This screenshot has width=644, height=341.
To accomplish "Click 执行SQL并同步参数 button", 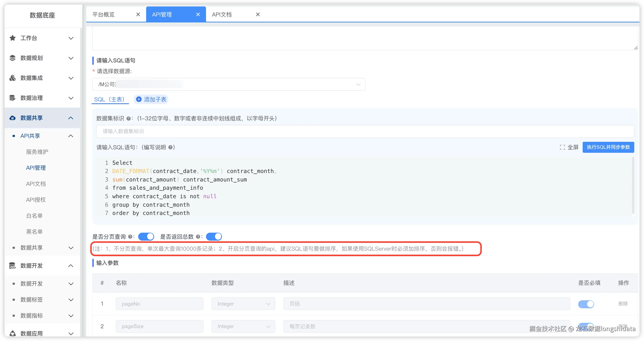I will pyautogui.click(x=608, y=147).
